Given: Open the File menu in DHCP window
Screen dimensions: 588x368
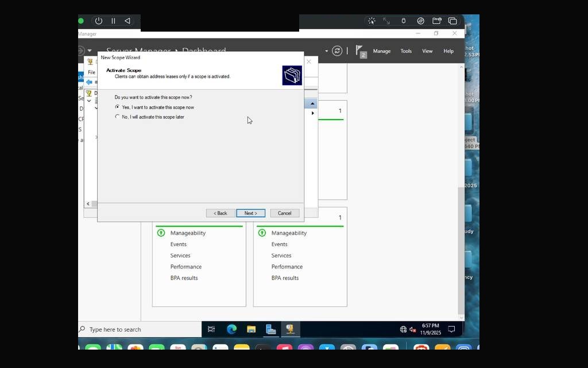Looking at the screenshot, I should pos(91,72).
